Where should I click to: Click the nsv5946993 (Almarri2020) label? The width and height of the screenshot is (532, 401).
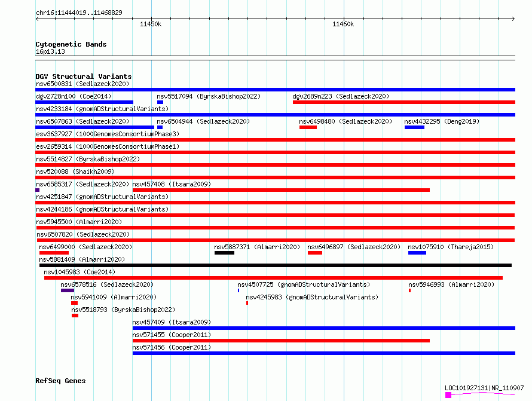tap(451, 284)
